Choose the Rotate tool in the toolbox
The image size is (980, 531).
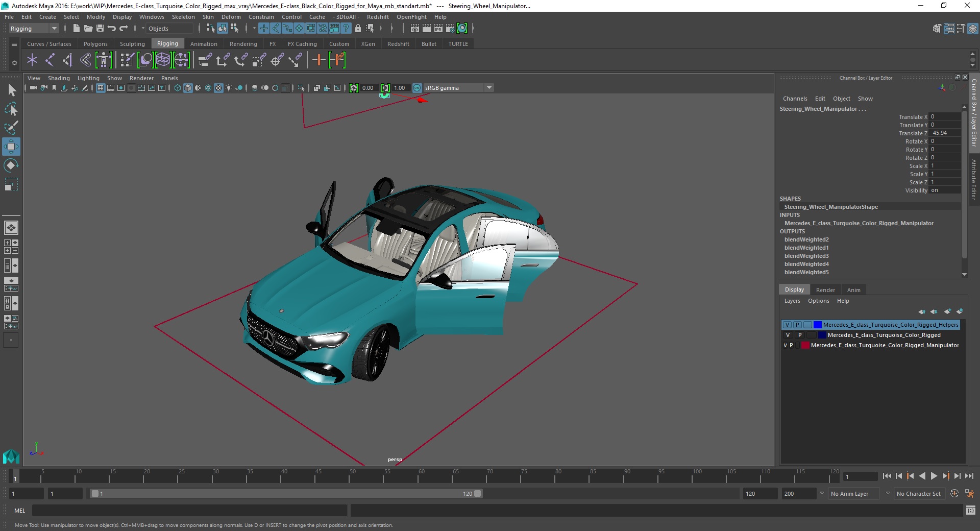[11, 165]
